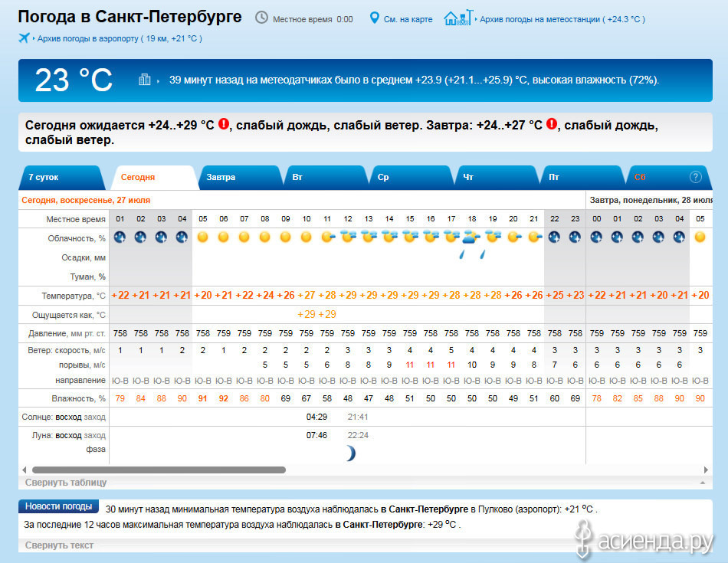The height and width of the screenshot is (563, 728).
Task: Click the night icon at hour 22
Action: 554,237
